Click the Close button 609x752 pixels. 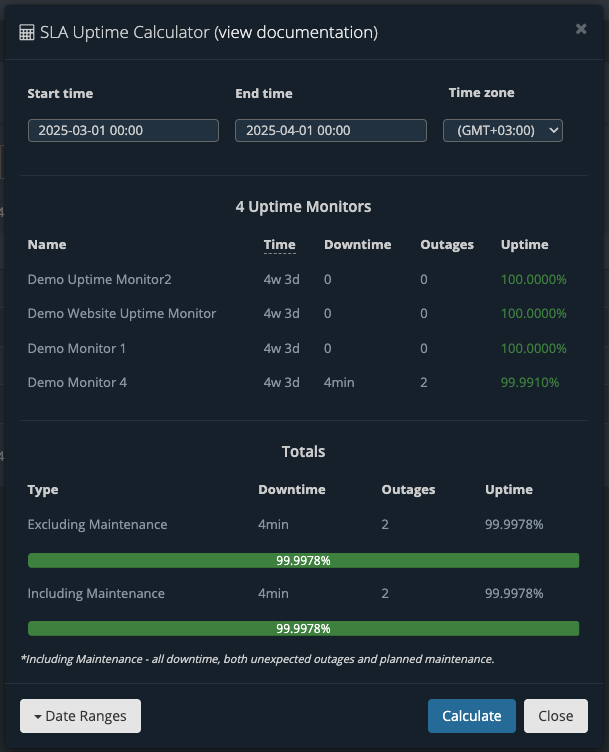[556, 716]
